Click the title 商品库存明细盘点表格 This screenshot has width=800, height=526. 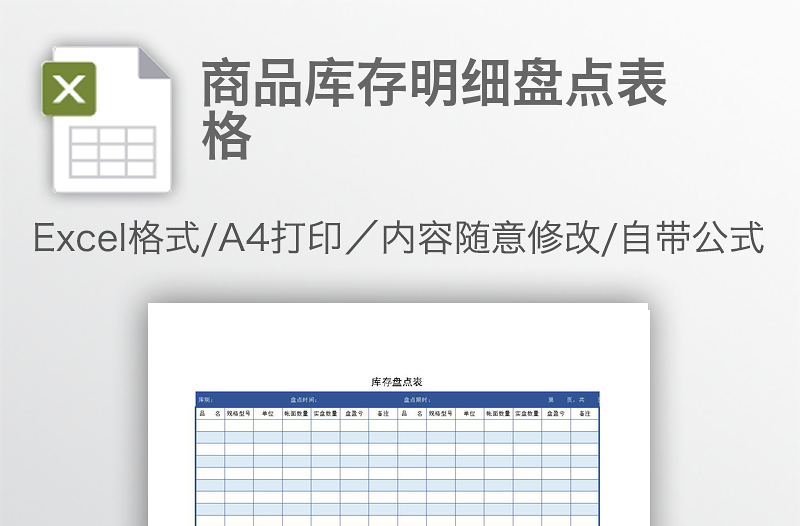pyautogui.click(x=435, y=109)
